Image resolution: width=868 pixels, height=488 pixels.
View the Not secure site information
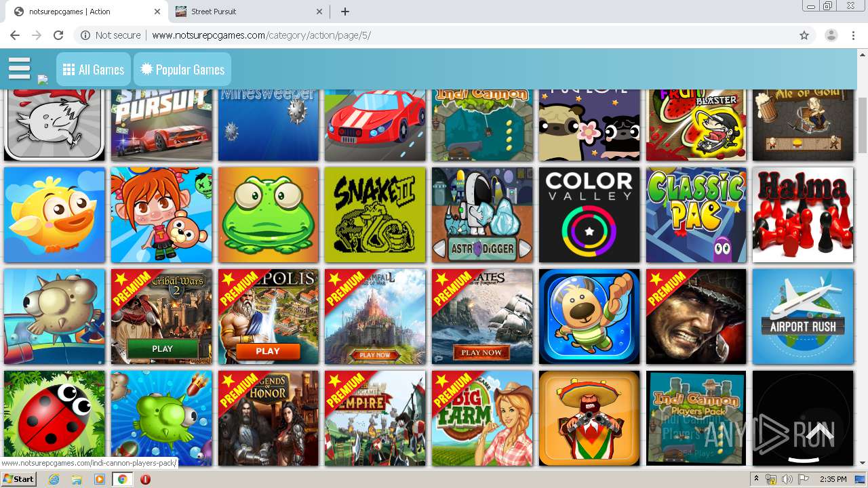111,35
